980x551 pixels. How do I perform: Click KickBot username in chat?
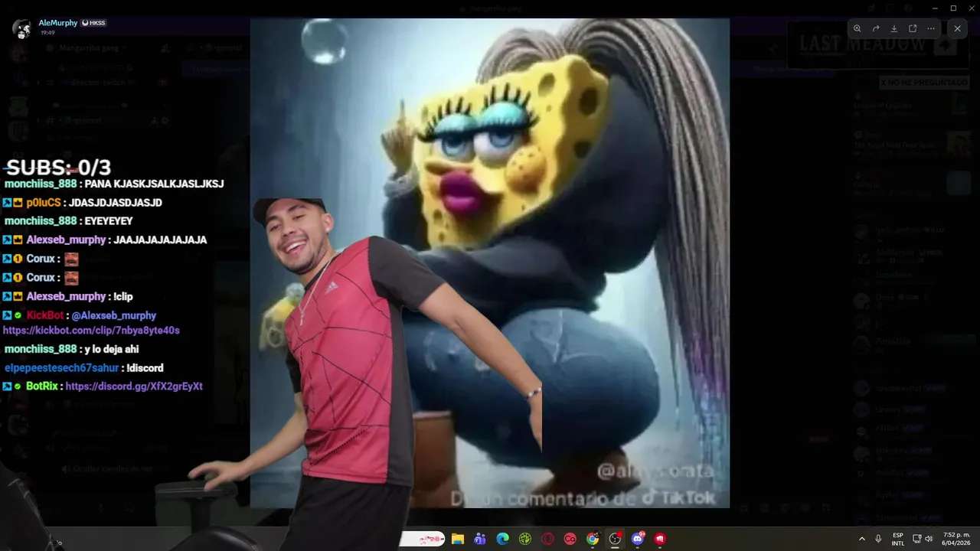coord(45,315)
